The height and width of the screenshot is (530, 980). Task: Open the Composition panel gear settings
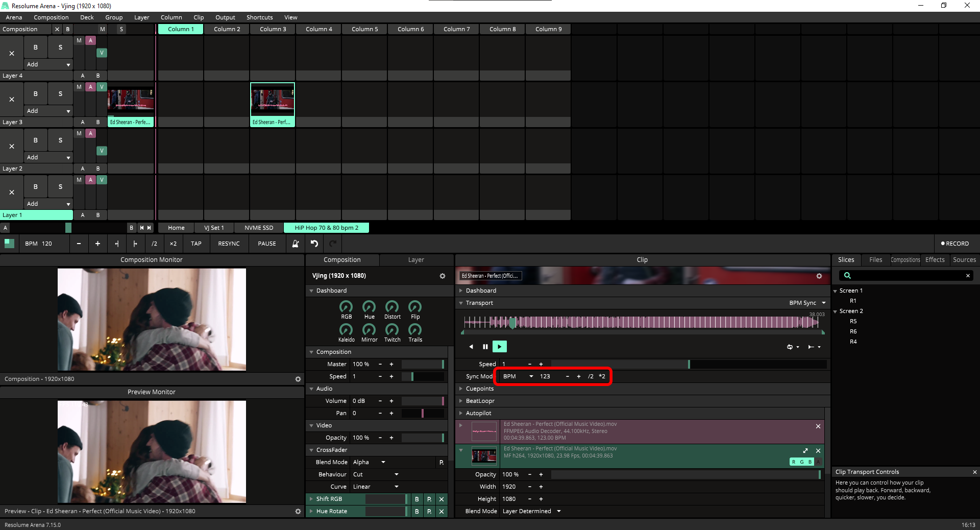click(x=442, y=276)
